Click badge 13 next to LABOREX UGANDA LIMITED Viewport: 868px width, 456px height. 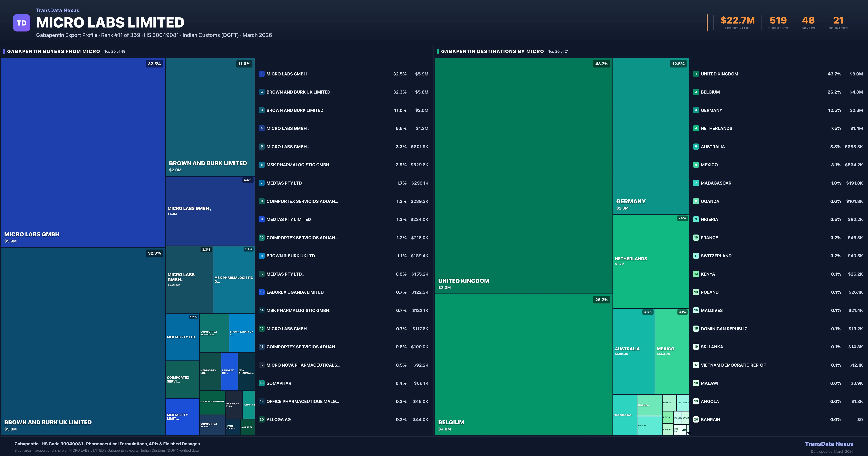(261, 292)
